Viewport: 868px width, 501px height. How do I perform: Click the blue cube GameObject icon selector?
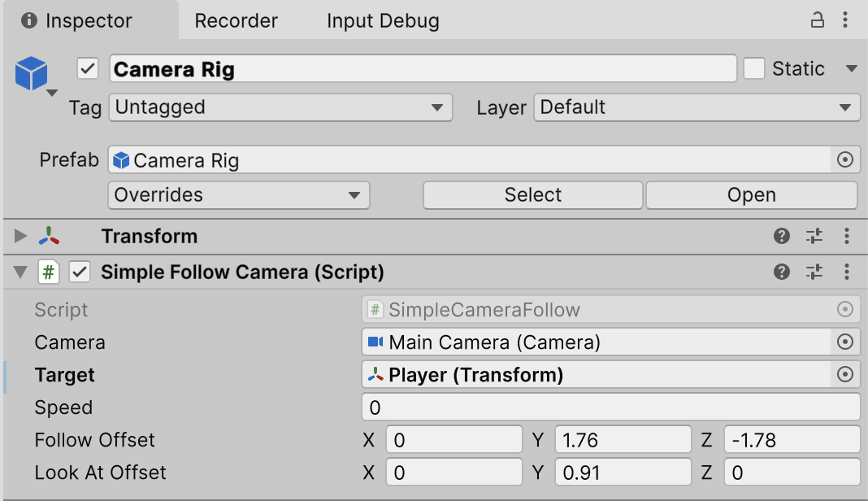[x=33, y=74]
